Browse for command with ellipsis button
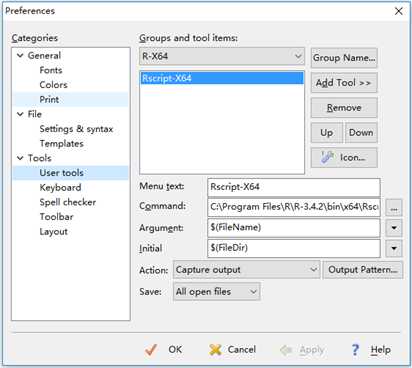Screen dimensions: 412x368 click(394, 208)
